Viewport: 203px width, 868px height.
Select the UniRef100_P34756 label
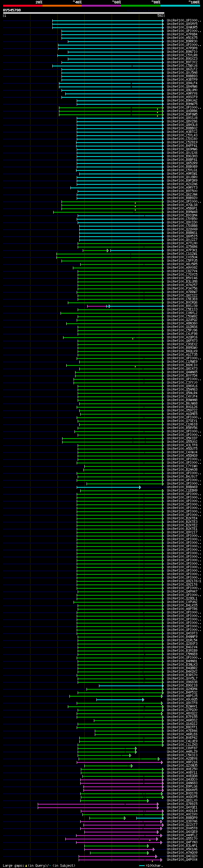[182, 289]
